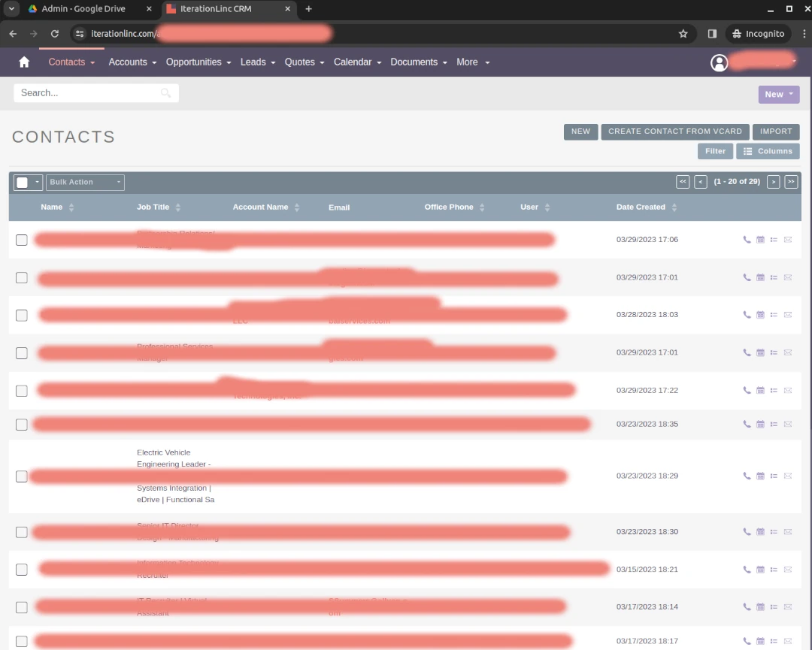
Task: Check the Electric Vehicle Engineering Leader row
Action: click(21, 476)
